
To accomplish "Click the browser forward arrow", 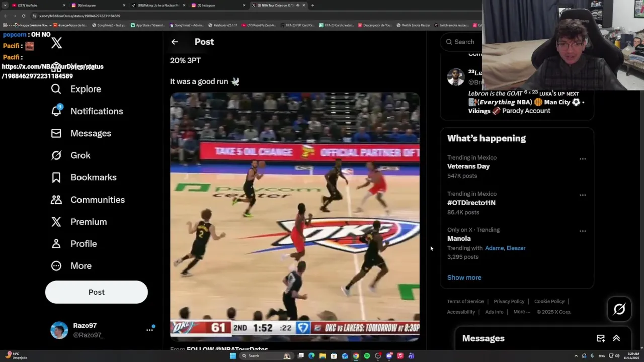I will [14, 16].
